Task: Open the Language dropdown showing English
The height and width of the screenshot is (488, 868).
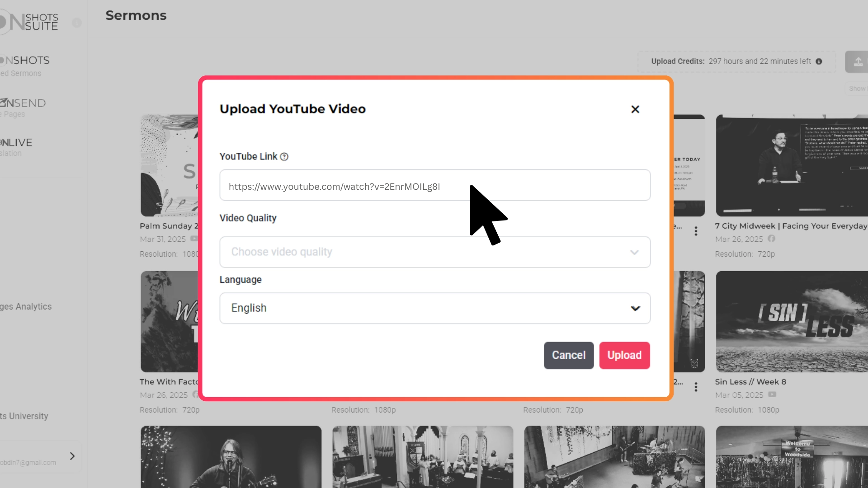Action: (x=435, y=308)
